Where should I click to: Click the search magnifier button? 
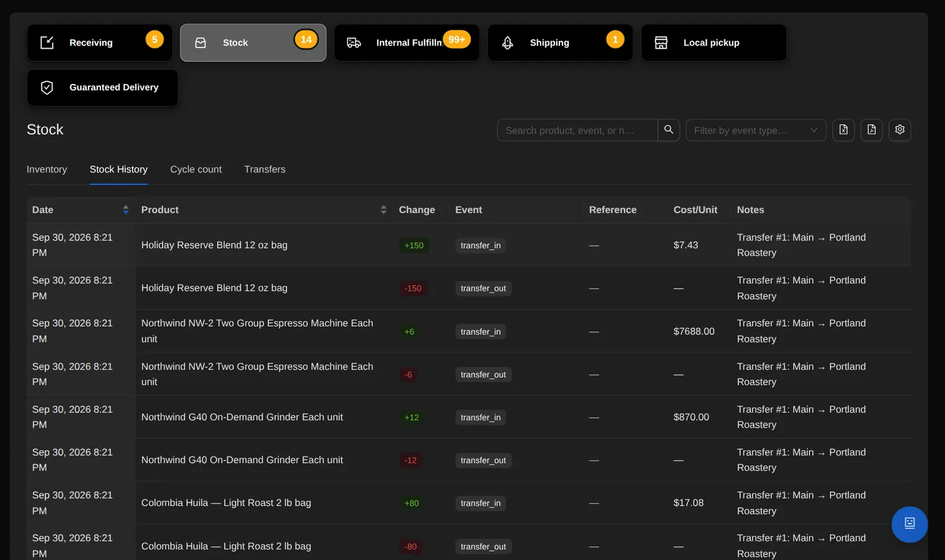(669, 130)
